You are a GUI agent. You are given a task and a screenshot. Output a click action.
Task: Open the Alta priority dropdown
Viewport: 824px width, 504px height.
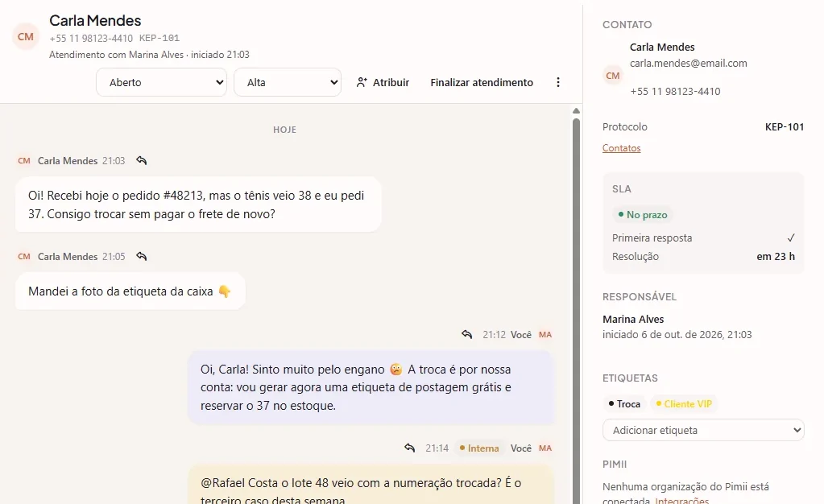point(288,82)
